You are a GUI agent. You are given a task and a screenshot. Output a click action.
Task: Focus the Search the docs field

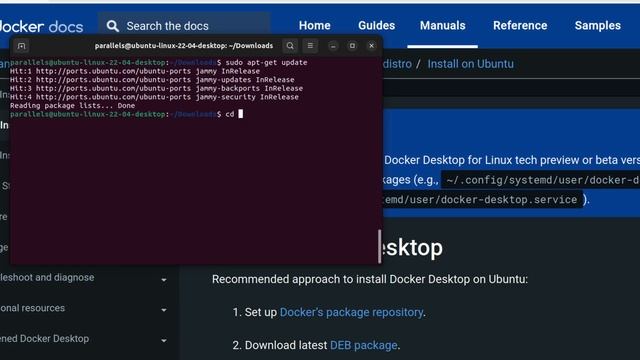(x=184, y=26)
